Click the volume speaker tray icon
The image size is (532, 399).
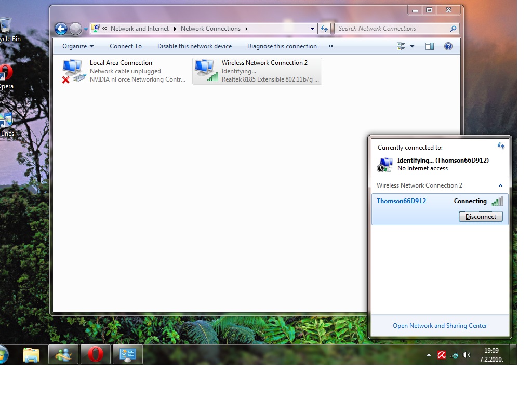point(466,355)
